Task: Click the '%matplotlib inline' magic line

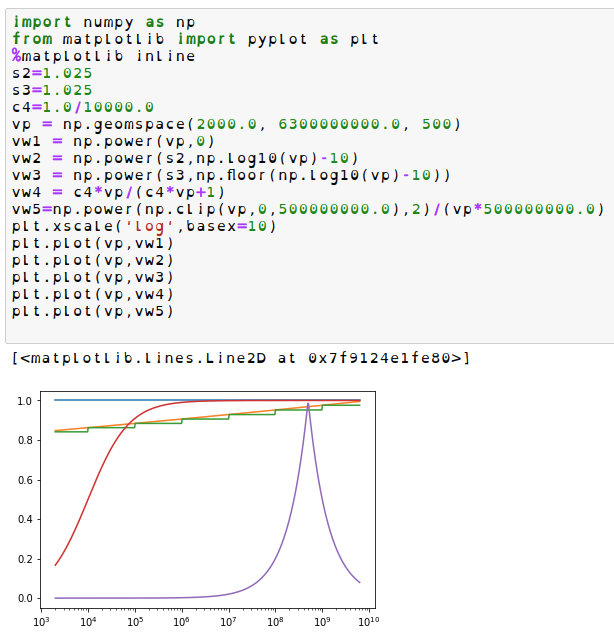Action: click(x=104, y=56)
